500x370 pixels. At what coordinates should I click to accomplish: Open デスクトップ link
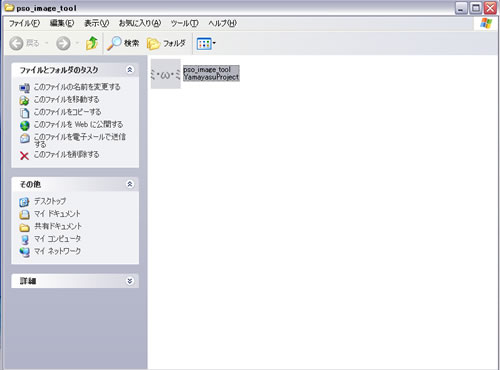50,201
